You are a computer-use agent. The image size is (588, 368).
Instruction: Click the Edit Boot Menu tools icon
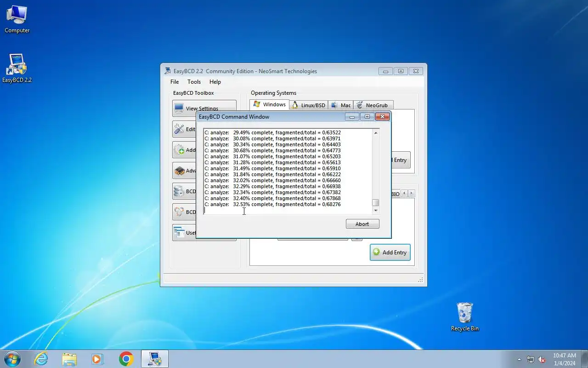(x=179, y=129)
